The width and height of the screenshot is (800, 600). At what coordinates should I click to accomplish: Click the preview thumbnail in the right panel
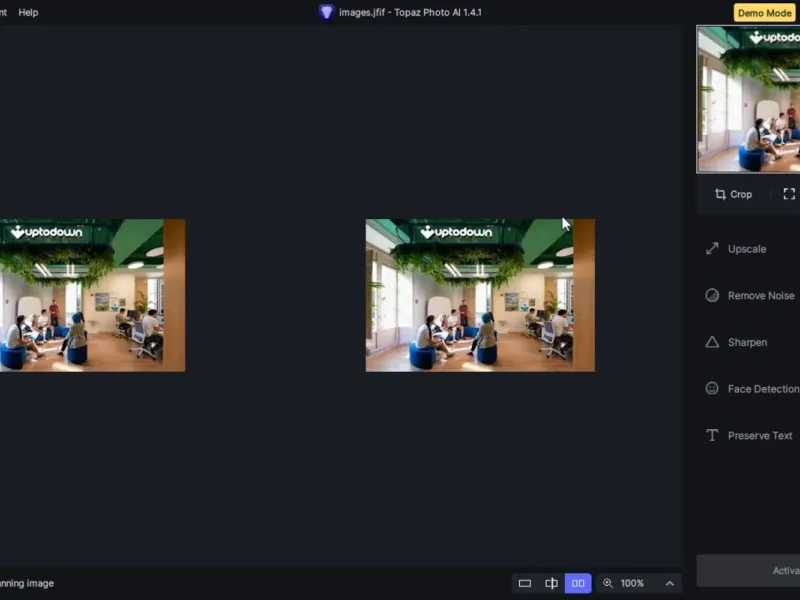pyautogui.click(x=748, y=99)
